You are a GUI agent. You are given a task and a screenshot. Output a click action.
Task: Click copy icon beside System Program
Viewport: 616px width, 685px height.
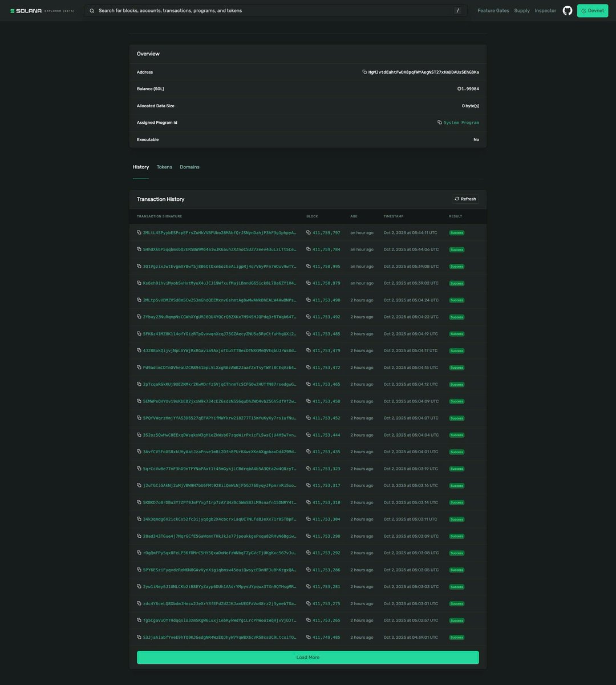point(440,122)
